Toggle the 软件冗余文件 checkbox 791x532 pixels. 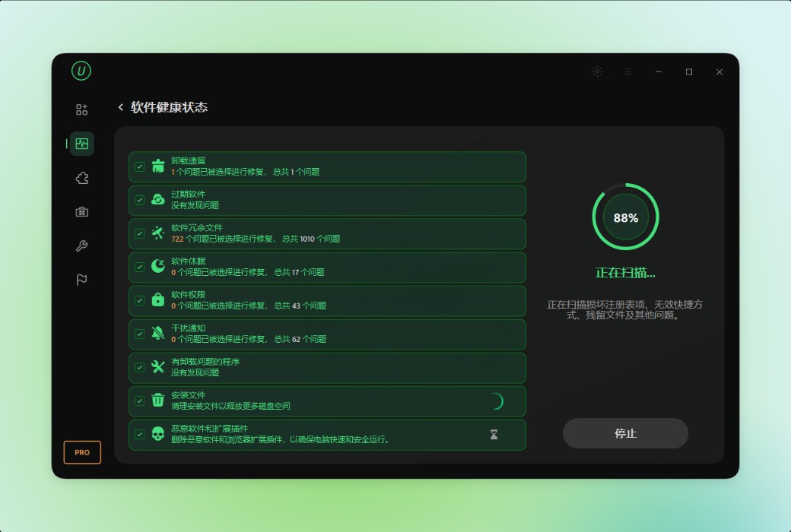(140, 233)
